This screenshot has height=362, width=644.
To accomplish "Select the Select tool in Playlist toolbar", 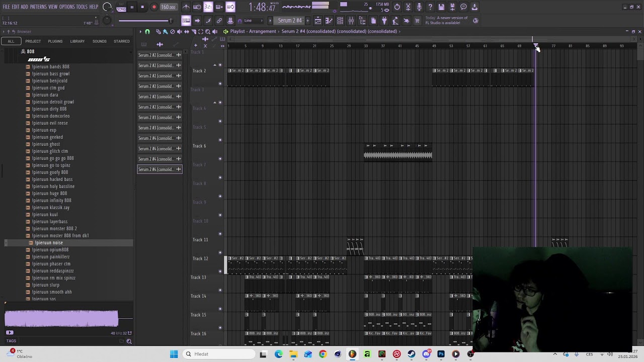I will click(201, 32).
